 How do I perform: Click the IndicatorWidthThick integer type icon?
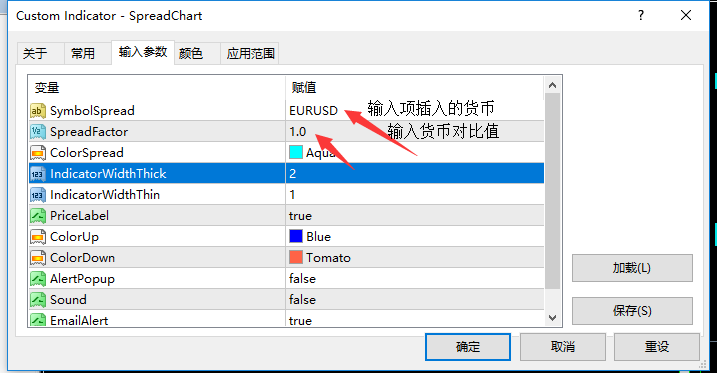pyautogui.click(x=37, y=174)
